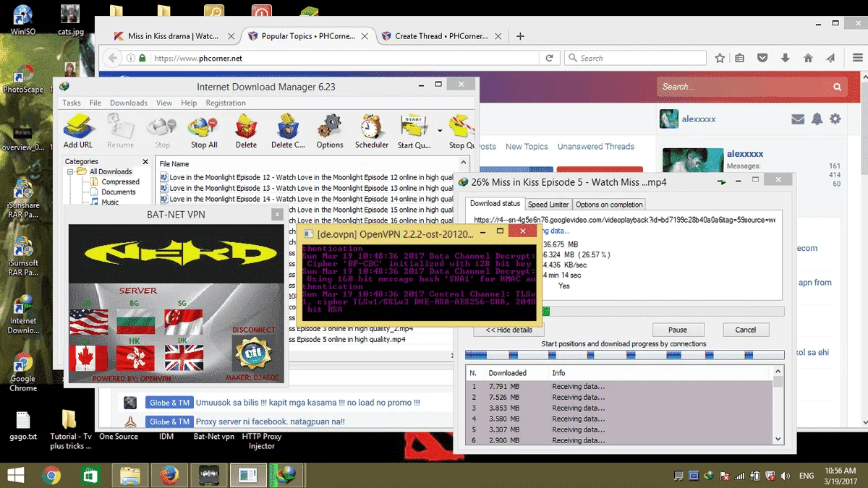Select Love in the Moonlight Episode 12 row

(307, 177)
